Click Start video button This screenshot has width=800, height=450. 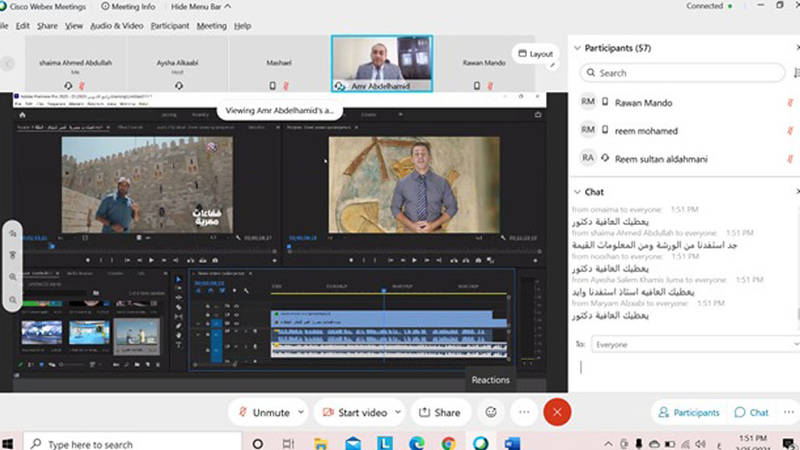[355, 412]
